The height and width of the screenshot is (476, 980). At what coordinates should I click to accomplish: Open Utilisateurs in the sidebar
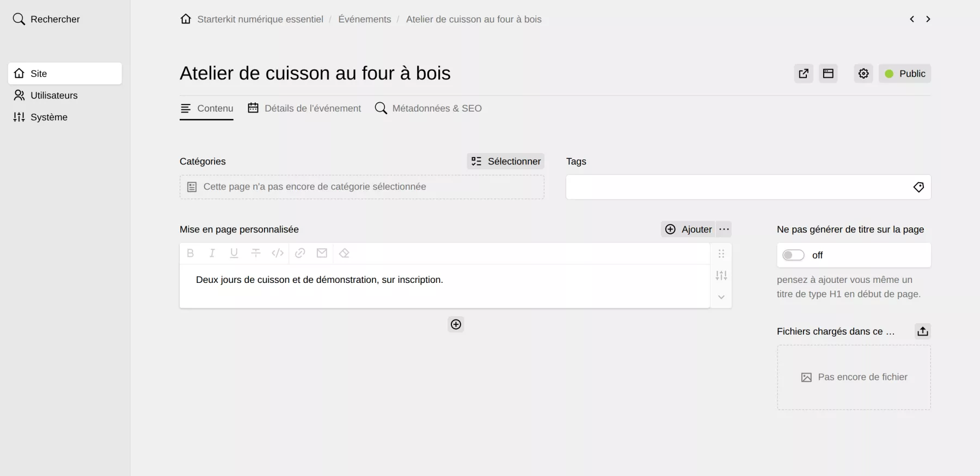65,95
